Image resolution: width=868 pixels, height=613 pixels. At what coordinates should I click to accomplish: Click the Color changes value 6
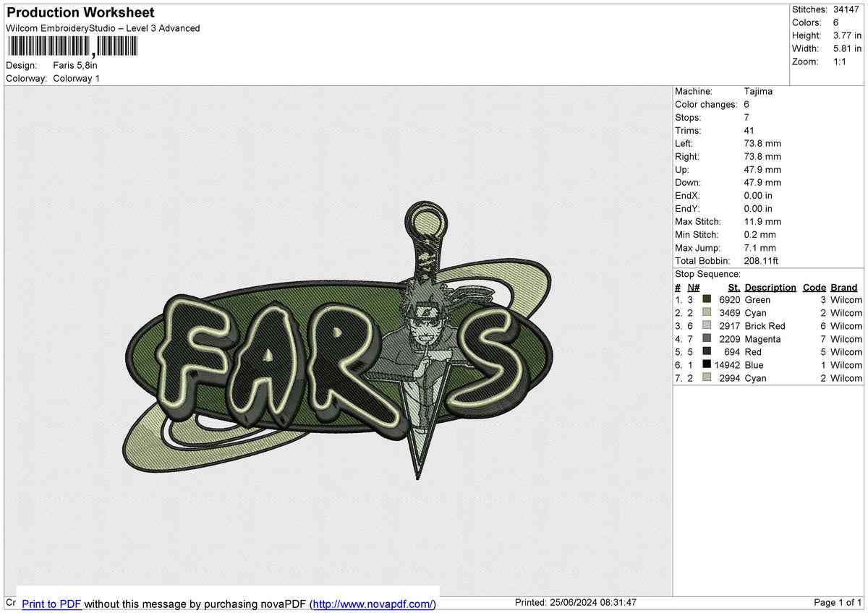click(746, 104)
